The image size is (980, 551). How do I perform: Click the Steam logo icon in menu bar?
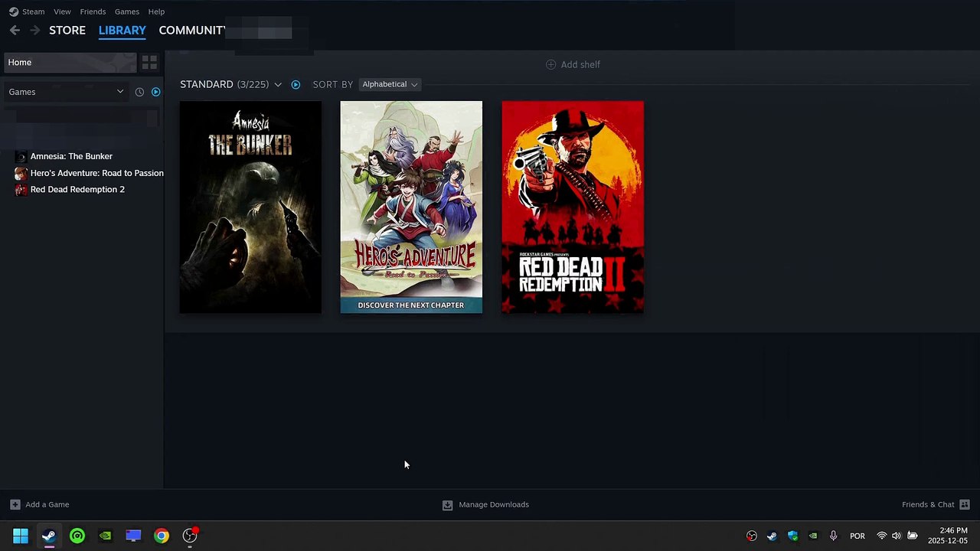[x=14, y=11]
